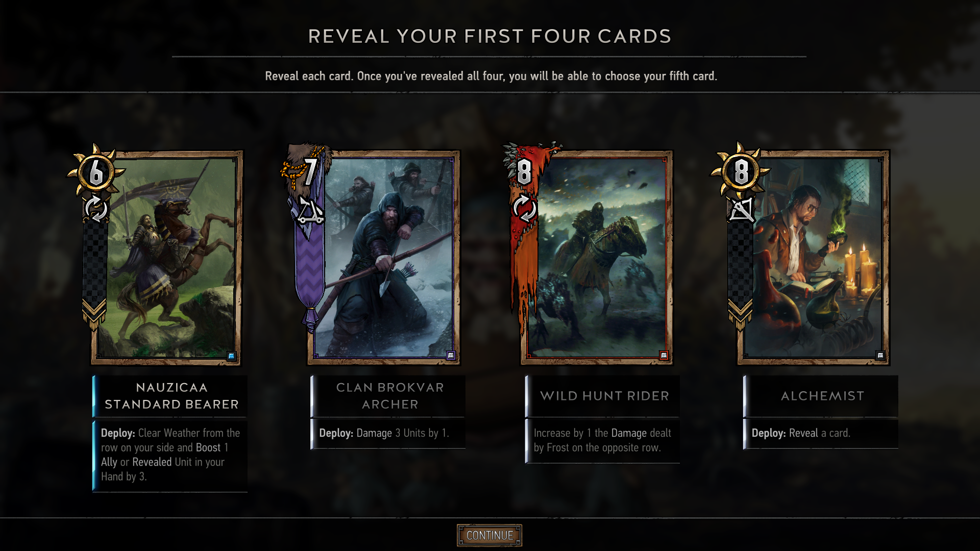Screen dimensions: 980x551
Task: Click the siege row icon on Brokvar Archer
Action: pyautogui.click(x=310, y=211)
